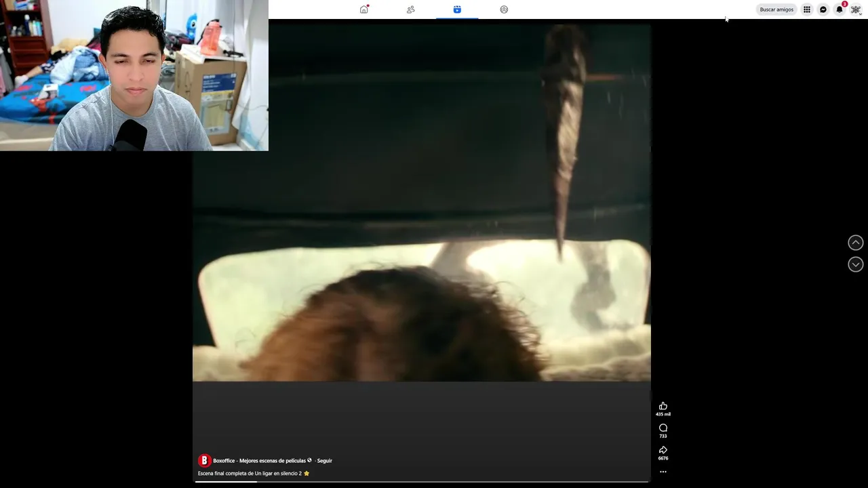Image resolution: width=868 pixels, height=488 pixels.
Task: Open the account profile menu
Action: [x=856, y=9]
